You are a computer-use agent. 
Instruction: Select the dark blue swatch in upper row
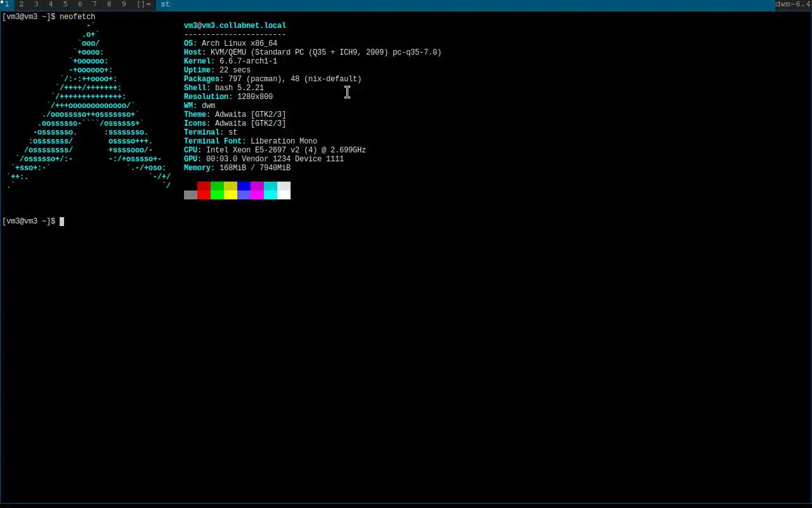pyautogui.click(x=244, y=186)
